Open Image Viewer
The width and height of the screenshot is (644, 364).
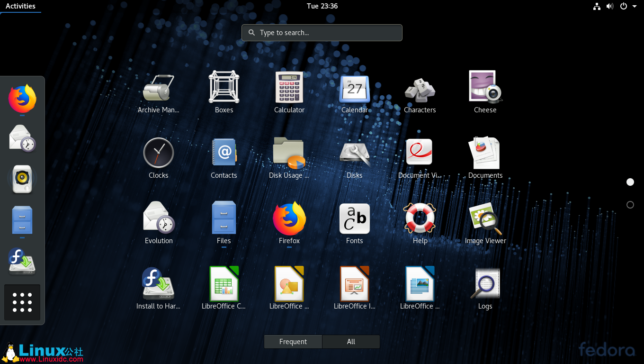pos(485,224)
